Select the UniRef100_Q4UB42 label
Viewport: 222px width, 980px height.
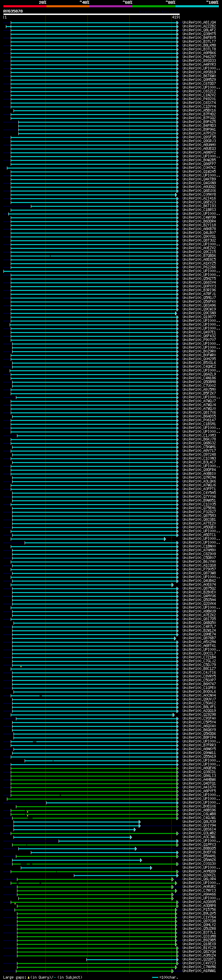pyautogui.click(x=199, y=581)
